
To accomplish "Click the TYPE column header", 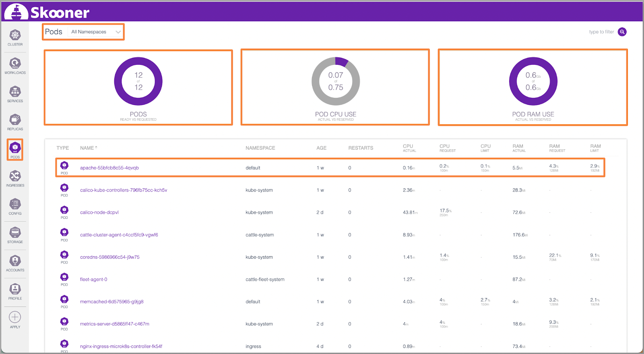I will [63, 148].
